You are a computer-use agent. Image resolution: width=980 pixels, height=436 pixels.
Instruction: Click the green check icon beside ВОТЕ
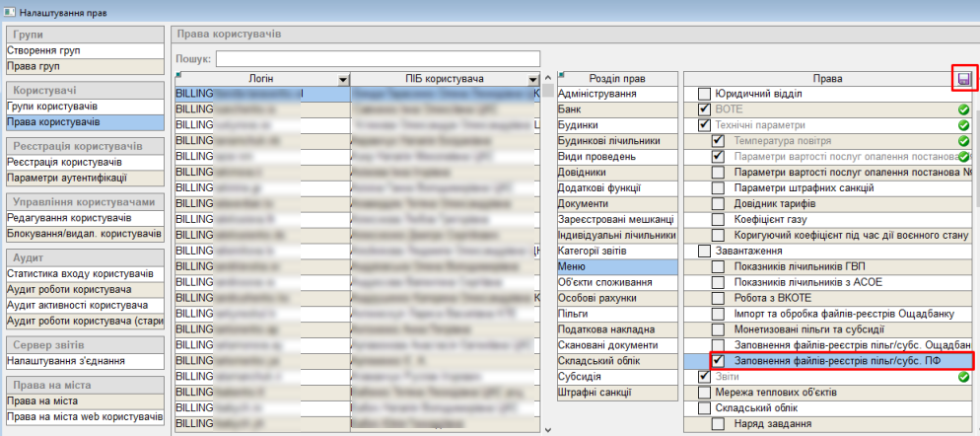(963, 109)
